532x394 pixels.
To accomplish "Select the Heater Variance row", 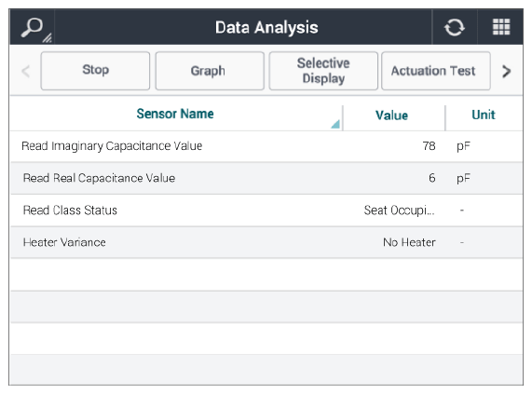I will point(266,242).
